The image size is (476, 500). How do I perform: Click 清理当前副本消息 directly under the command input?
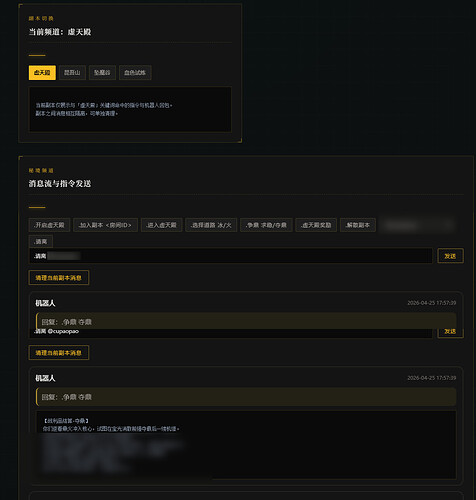59,278
